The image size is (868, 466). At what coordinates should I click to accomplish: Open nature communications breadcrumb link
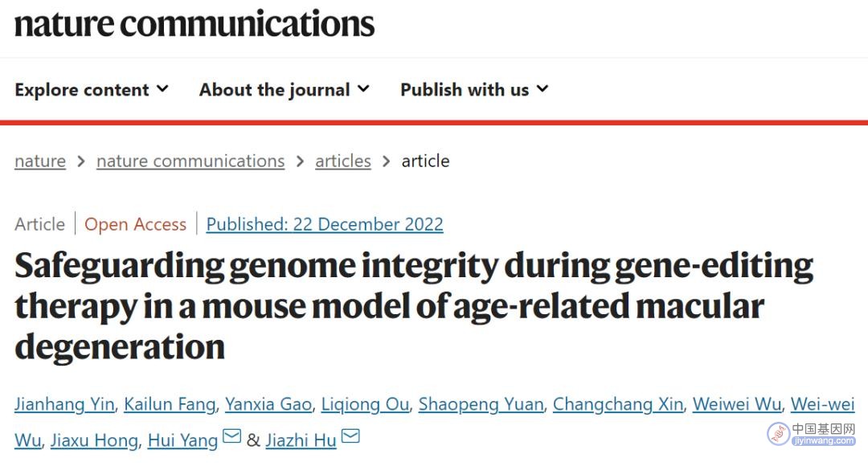[x=190, y=161]
